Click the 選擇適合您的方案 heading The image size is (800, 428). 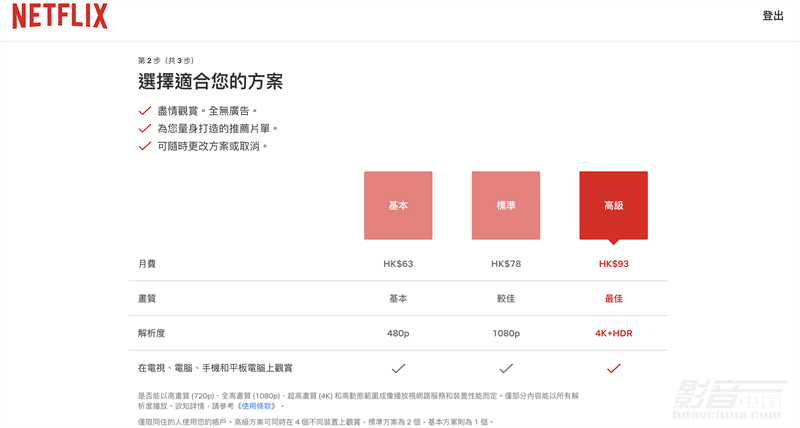pos(210,82)
